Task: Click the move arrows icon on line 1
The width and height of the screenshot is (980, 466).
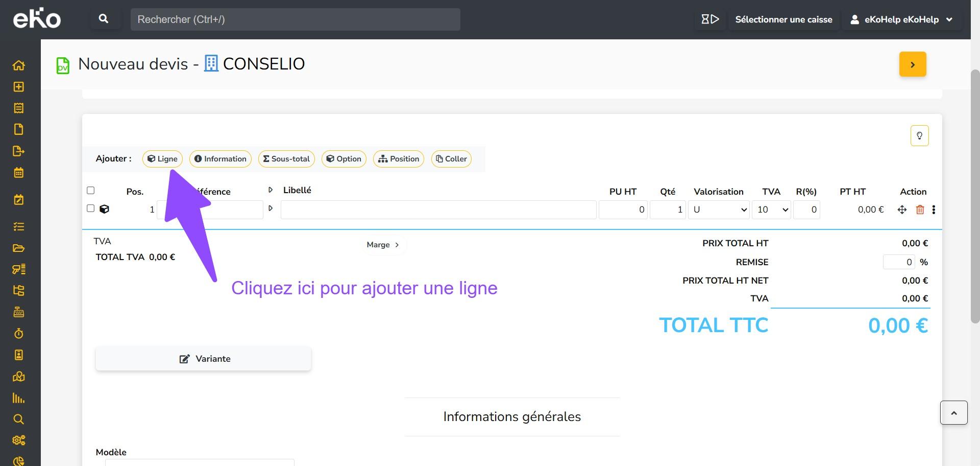Action: (x=902, y=209)
